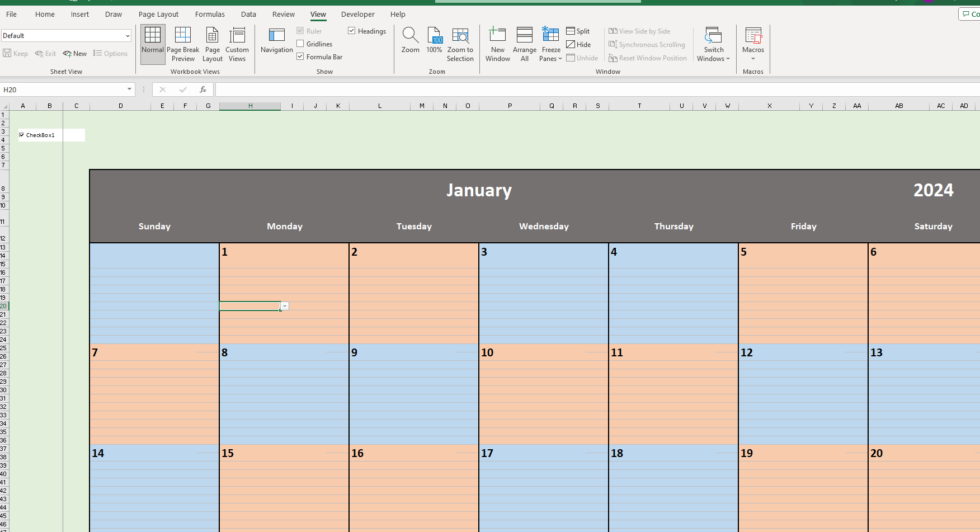Click Arrange All windows
Viewport: 980px width, 532px height.
pos(525,44)
